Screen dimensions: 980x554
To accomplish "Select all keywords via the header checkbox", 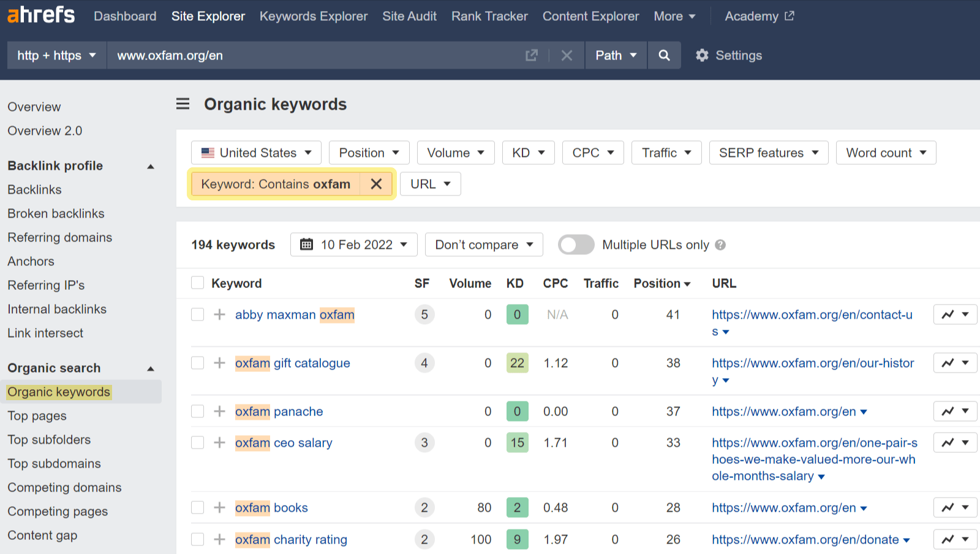I will (197, 283).
